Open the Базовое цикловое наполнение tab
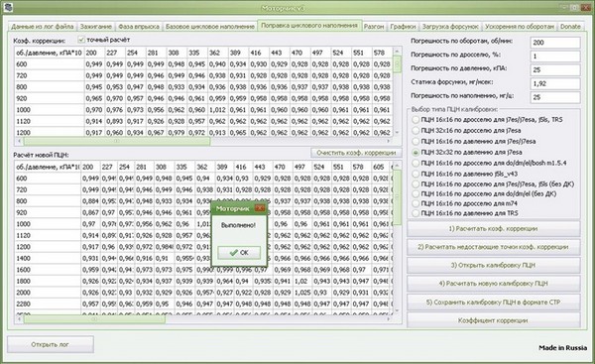595x364 pixels. pos(210,27)
